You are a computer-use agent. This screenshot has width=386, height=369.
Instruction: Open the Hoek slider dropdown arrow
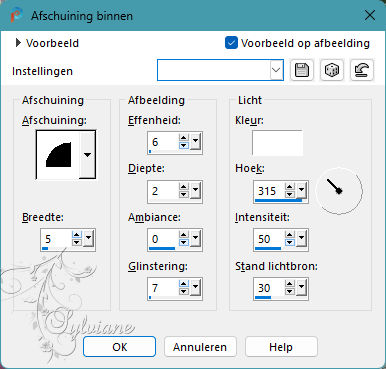click(x=301, y=190)
